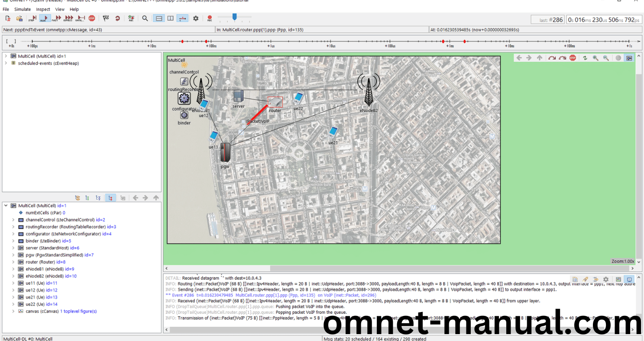Open Preferences with the gear icon

click(x=196, y=18)
